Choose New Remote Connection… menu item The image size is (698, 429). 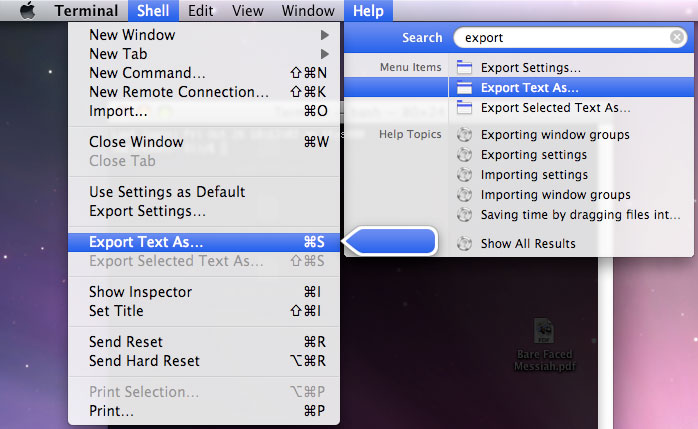(204, 92)
